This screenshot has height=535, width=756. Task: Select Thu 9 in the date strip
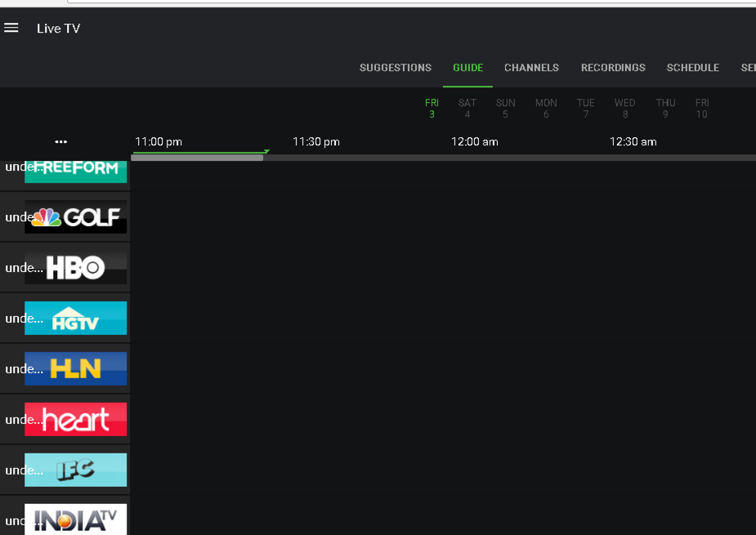coord(665,109)
